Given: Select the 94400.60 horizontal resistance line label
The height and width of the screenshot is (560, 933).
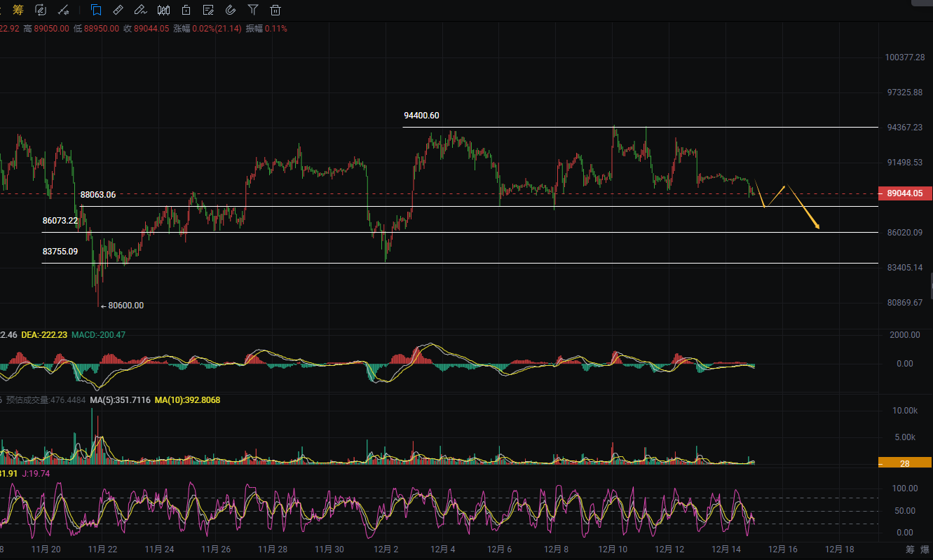Looking at the screenshot, I should coord(421,116).
